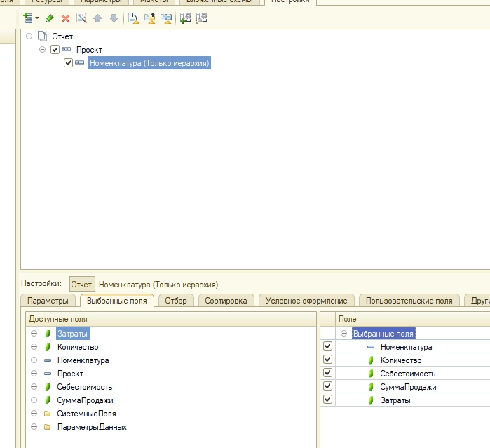Screen dimensions: 490x448
Task: Click the Номенклатура (Только иерархия) settings label
Action: click(x=158, y=285)
